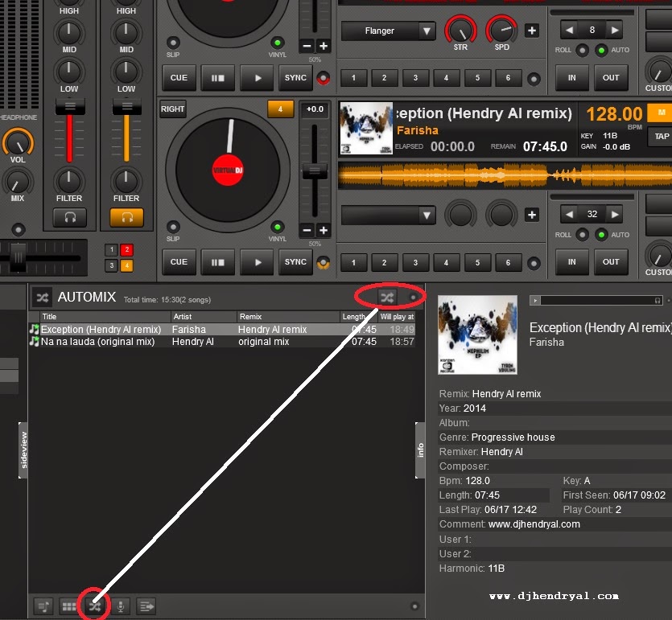Open headphone cue for the left deck

[x=69, y=217]
